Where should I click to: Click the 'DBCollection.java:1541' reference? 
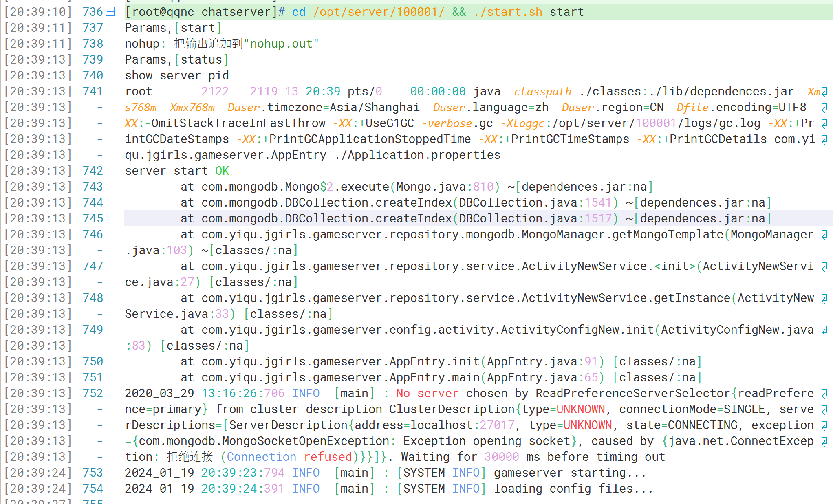535,202
